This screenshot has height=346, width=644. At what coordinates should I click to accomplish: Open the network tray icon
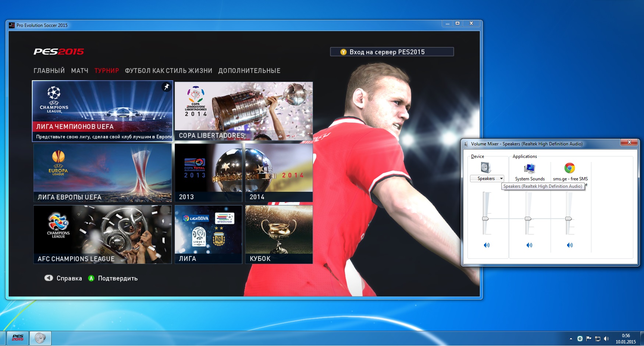(x=598, y=339)
